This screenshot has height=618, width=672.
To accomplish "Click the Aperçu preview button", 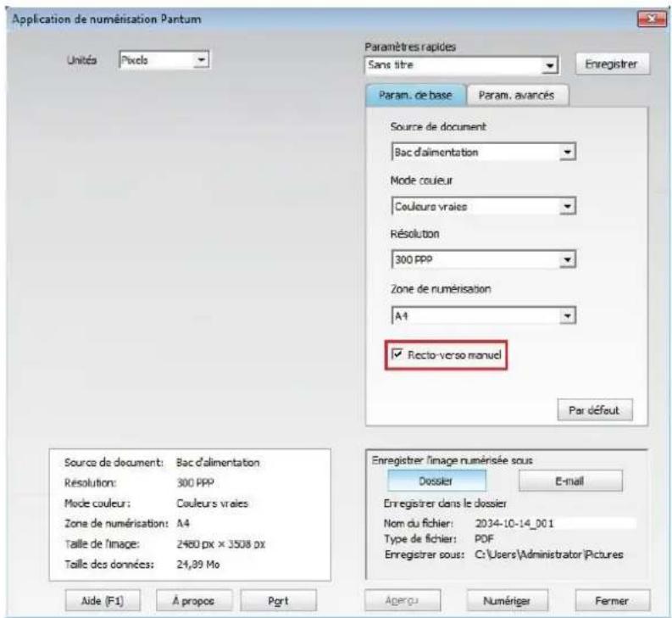I will tap(402, 600).
